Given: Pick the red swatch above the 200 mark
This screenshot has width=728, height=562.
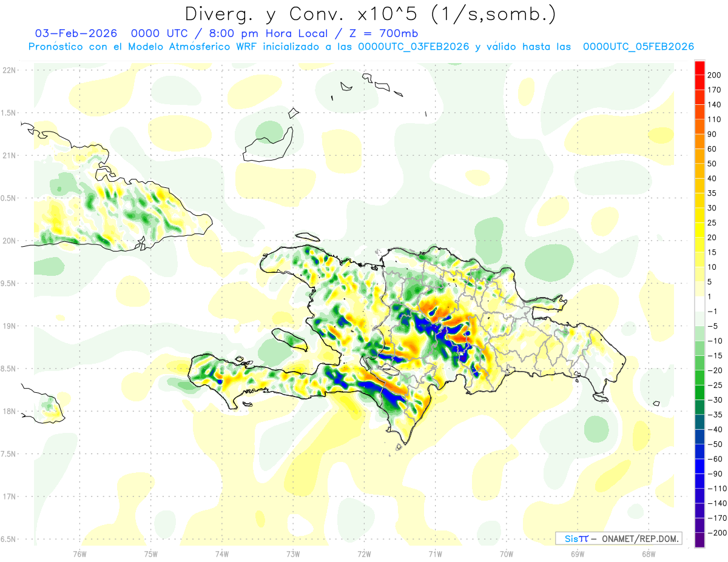Looking at the screenshot, I should (x=699, y=68).
